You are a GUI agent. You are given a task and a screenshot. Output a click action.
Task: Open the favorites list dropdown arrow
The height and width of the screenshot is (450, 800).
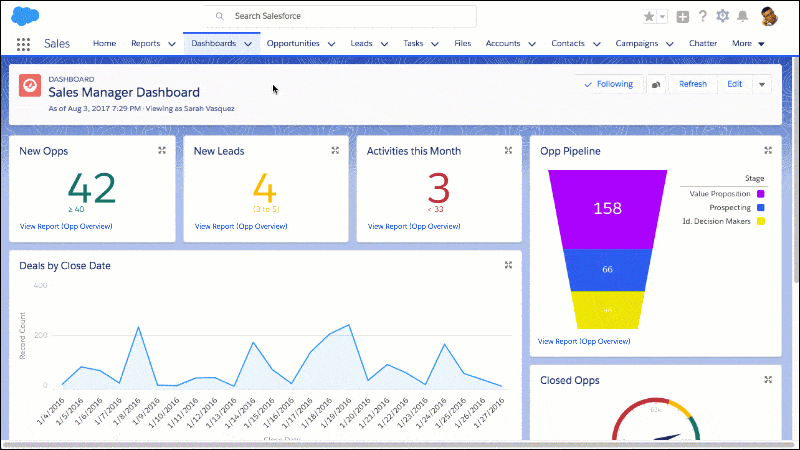pyautogui.click(x=662, y=16)
